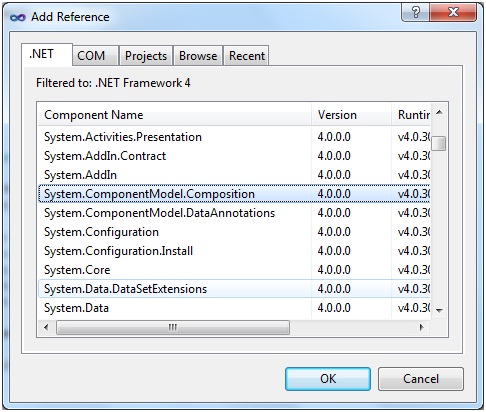Screen dimensions: 486x412
Task: Click the vertical scrollbar up arrow
Action: (439, 112)
